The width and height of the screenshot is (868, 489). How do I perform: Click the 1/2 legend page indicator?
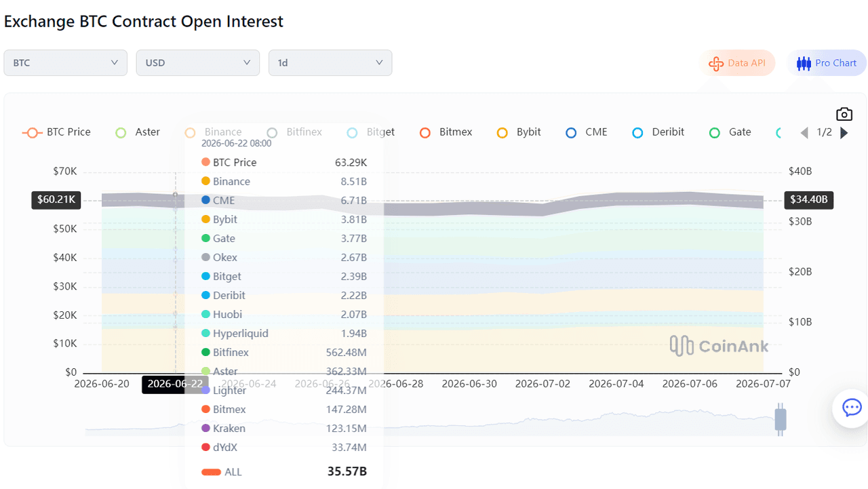coord(824,132)
